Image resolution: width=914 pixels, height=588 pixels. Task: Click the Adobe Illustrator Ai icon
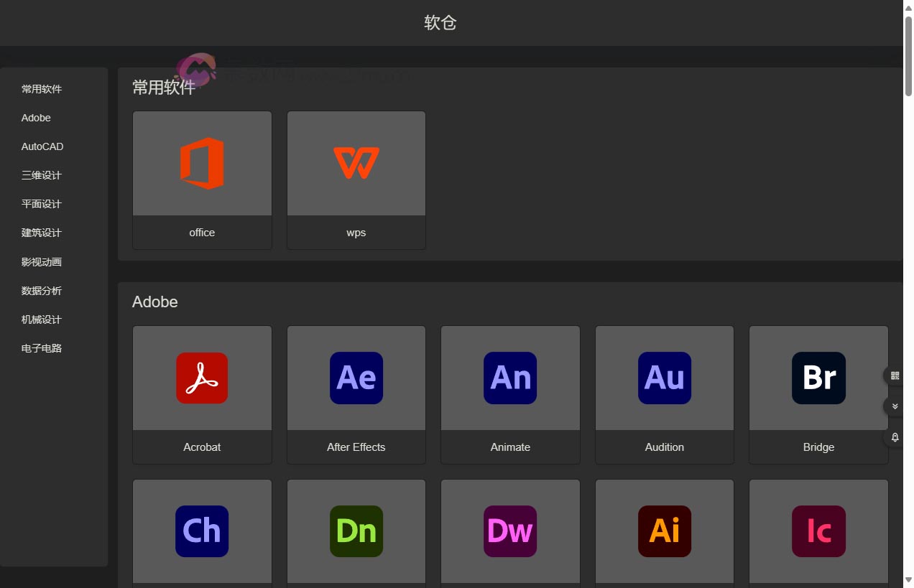665,531
